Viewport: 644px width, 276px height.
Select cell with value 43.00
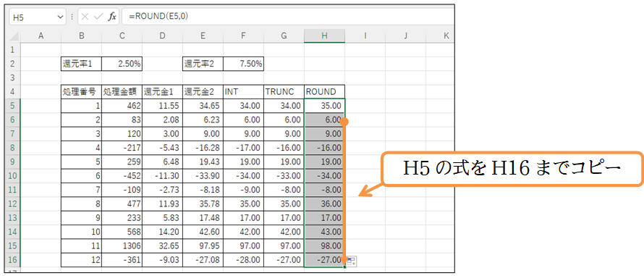tap(324, 232)
